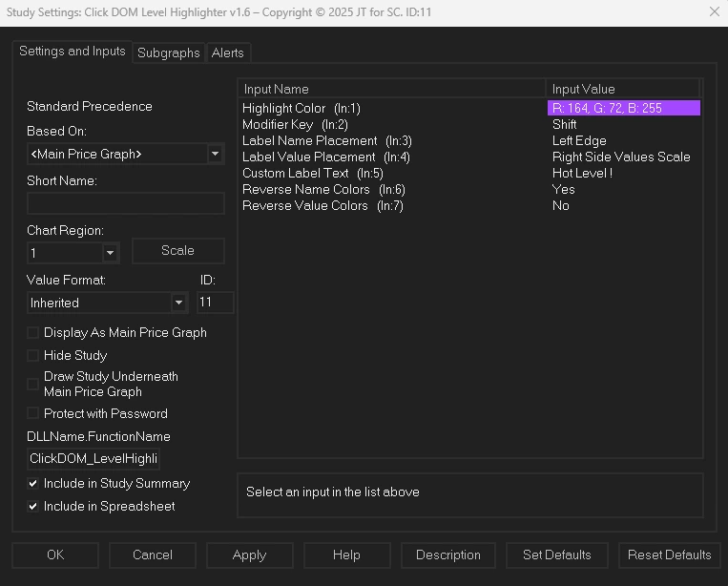Select the Custom Label Text (In:5) row
This screenshot has width=728, height=586.
coord(470,173)
